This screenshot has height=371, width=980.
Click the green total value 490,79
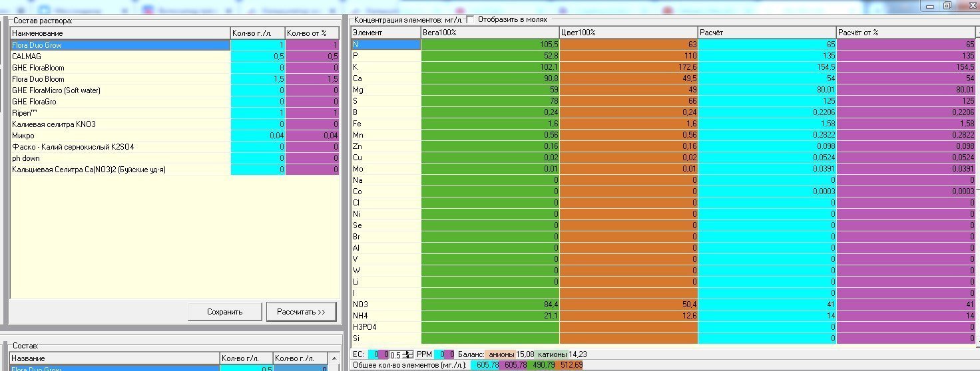(x=541, y=365)
